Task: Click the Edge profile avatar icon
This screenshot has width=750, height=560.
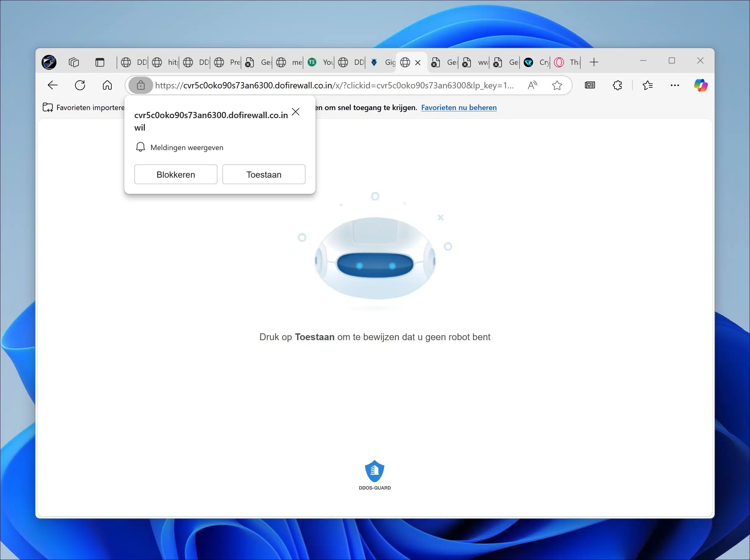Action: pos(49,62)
